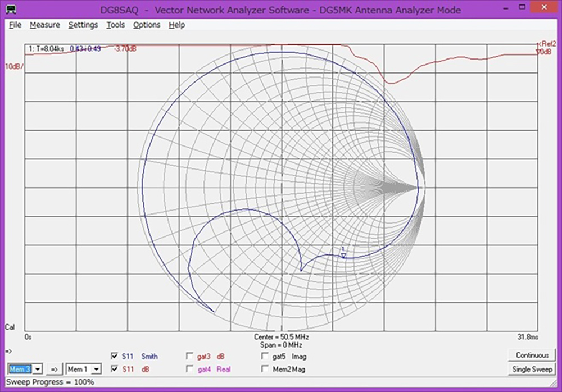Click the Sweep Progress = 100% status text
Viewport: 562px width, 392px height.
50,382
